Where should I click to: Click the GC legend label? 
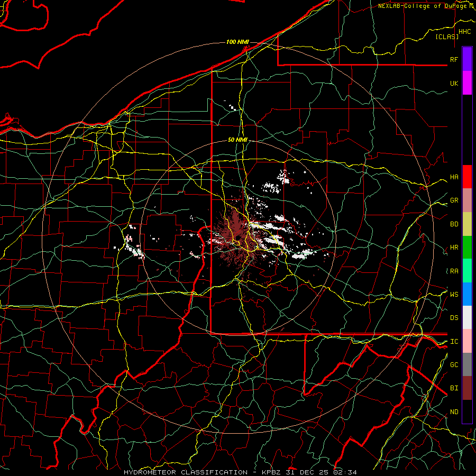point(454,364)
